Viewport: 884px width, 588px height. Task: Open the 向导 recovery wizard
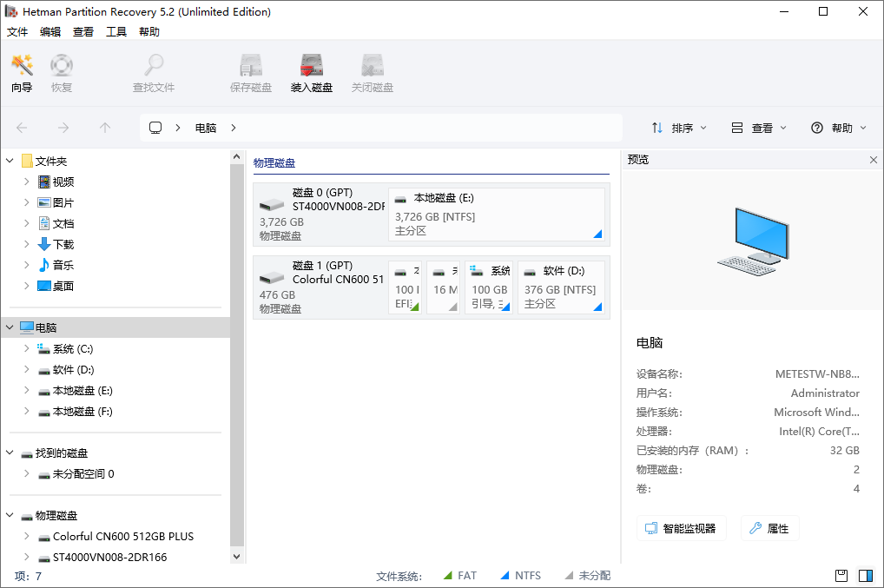point(21,71)
